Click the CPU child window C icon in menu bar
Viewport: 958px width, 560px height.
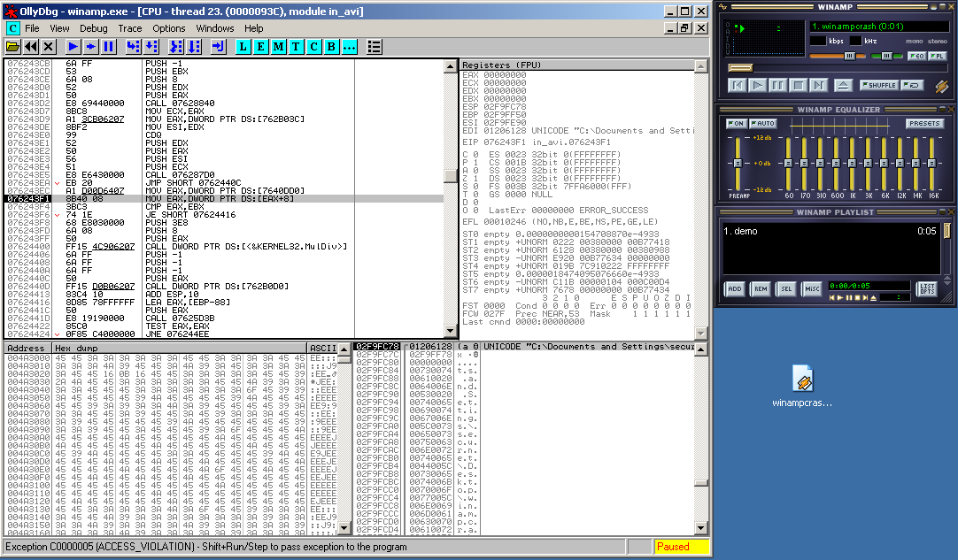12,28
